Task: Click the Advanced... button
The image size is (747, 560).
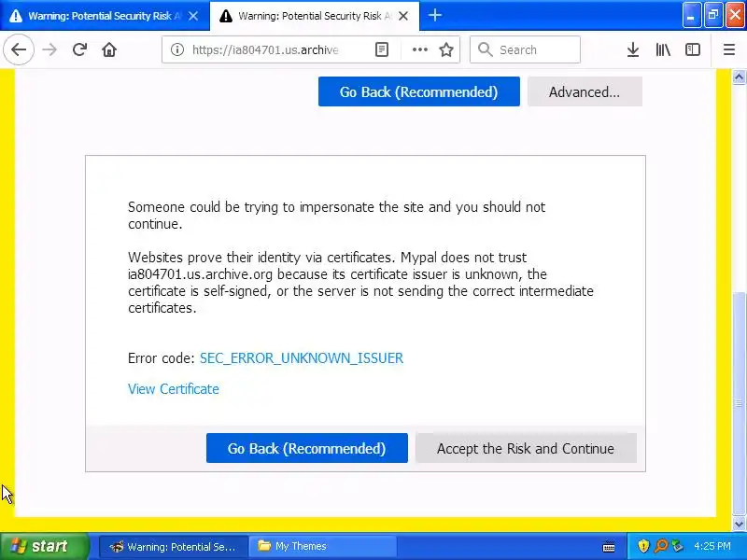Action: point(585,91)
